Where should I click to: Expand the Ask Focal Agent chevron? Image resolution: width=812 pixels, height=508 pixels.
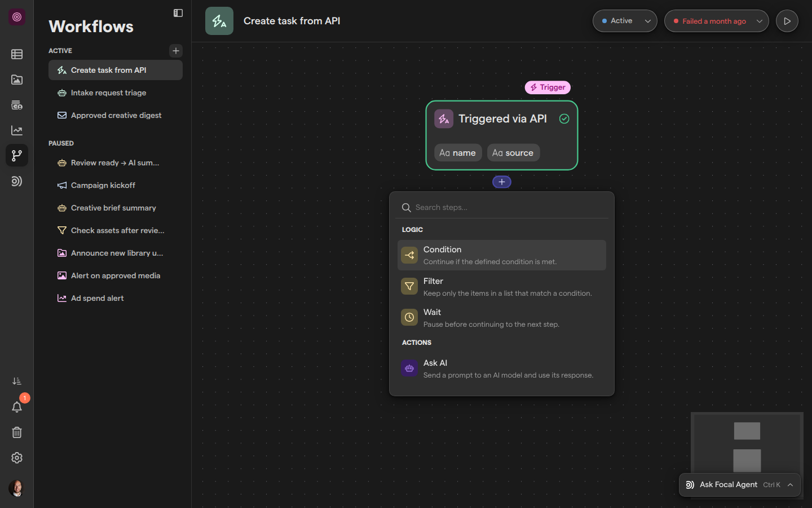pos(791,485)
